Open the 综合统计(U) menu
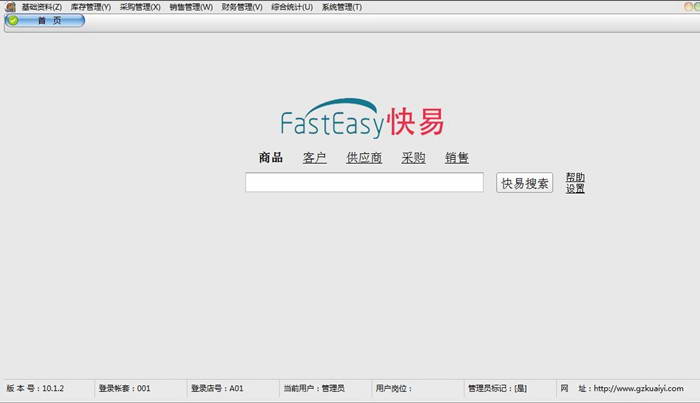This screenshot has width=700, height=403. (x=292, y=7)
